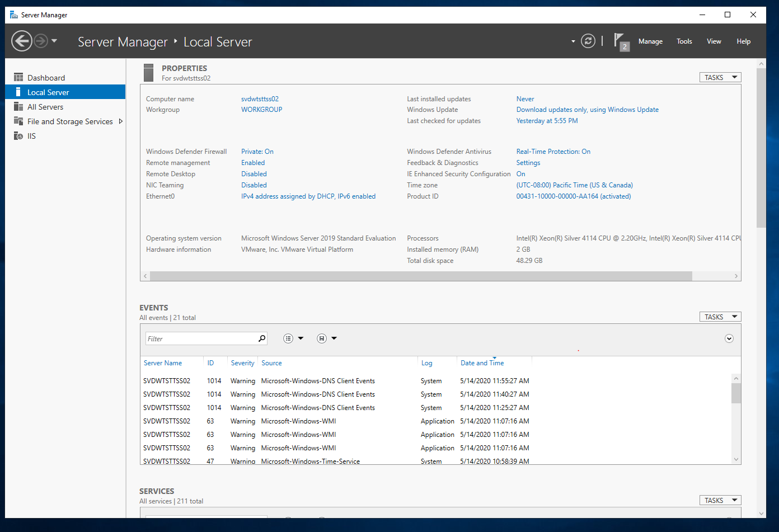
Task: Expand File and Storage Services arrow
Action: pos(120,121)
